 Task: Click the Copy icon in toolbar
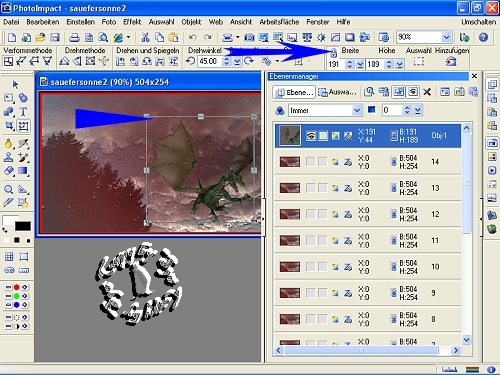tap(159, 37)
